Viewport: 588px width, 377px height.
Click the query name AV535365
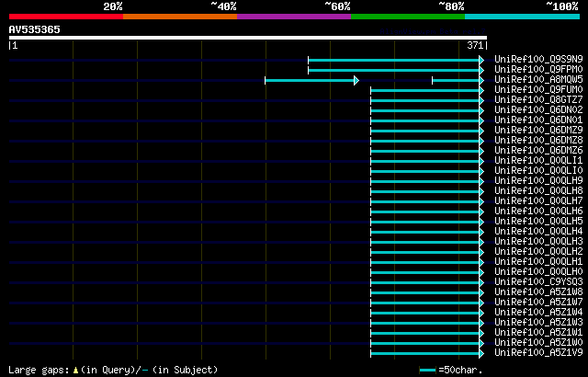[35, 29]
